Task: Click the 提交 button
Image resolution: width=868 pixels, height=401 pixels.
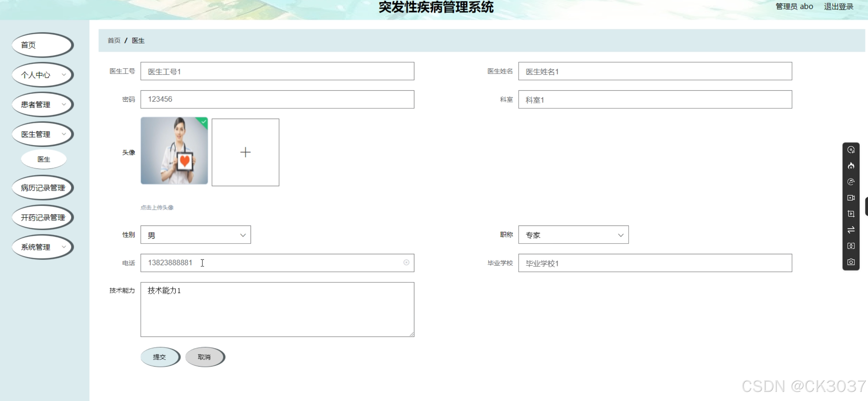Action: 160,357
